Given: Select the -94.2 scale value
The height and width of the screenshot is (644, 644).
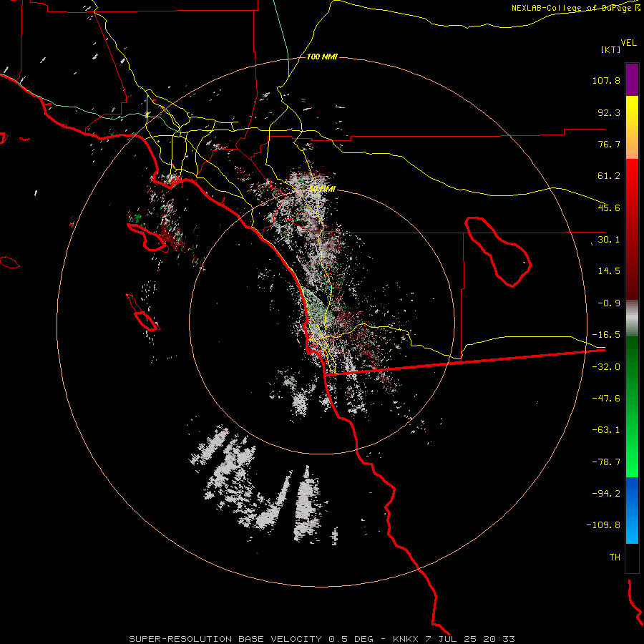Looking at the screenshot, I should coord(606,493).
